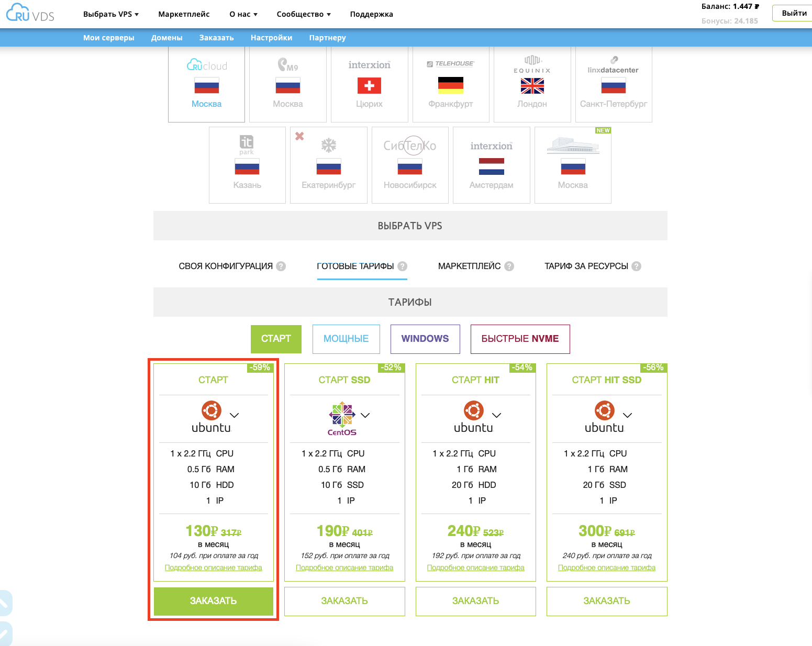The height and width of the screenshot is (646, 812).
Task: Click the Swiss flag under Interxion Цюрих
Action: (369, 85)
